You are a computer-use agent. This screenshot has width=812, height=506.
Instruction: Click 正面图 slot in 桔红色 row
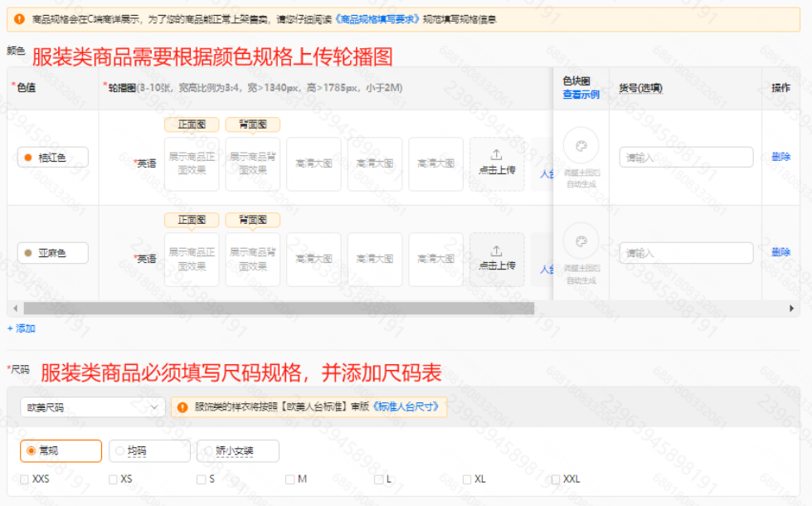(x=192, y=163)
